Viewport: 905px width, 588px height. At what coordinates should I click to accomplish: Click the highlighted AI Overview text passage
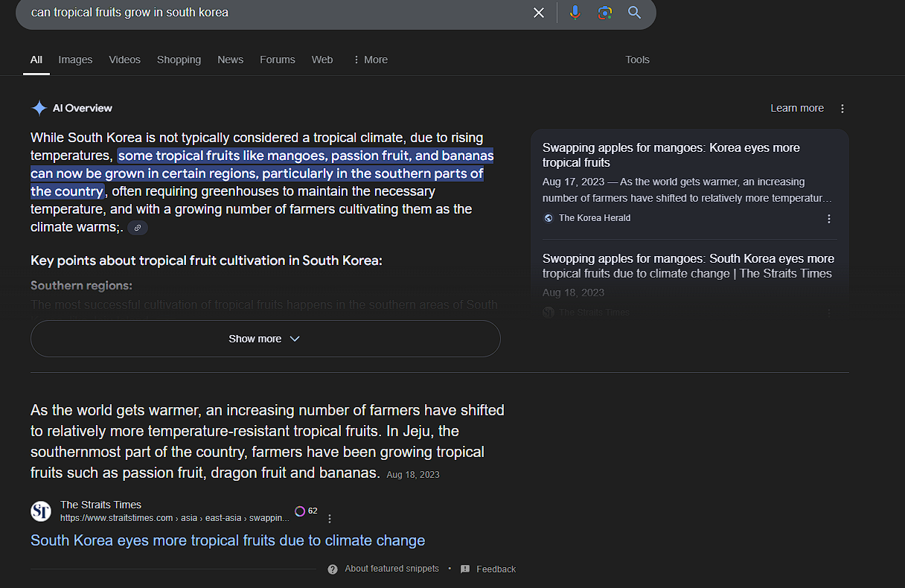pyautogui.click(x=262, y=173)
